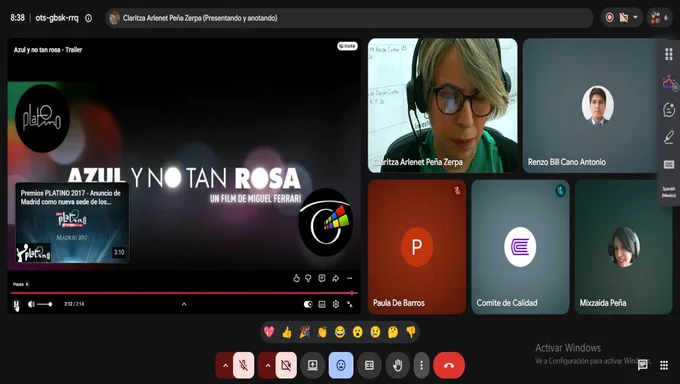The width and height of the screenshot is (680, 384).
Task: Send the thumbs up reaction
Action: (x=287, y=332)
